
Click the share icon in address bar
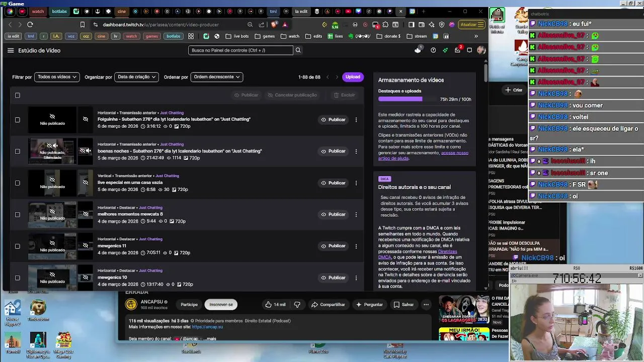pyautogui.click(x=262, y=25)
